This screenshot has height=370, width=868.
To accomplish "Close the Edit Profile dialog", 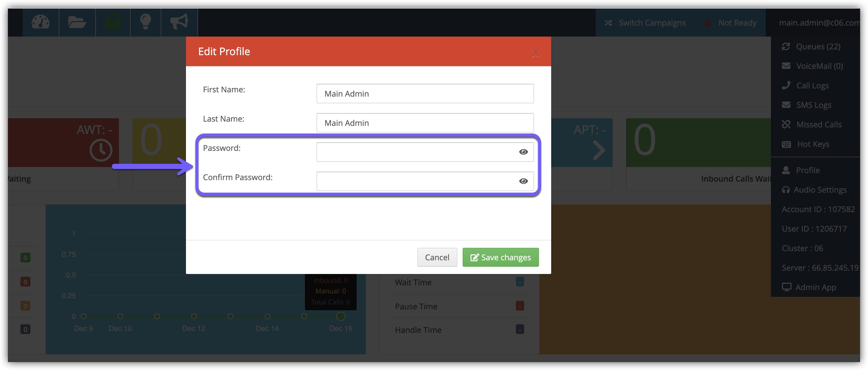I will click(535, 53).
